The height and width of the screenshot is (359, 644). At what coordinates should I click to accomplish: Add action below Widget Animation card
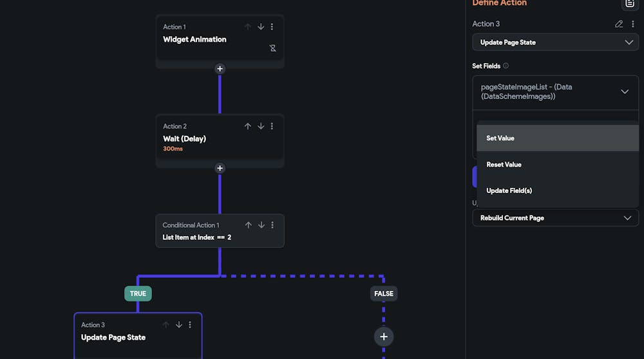[x=220, y=69]
